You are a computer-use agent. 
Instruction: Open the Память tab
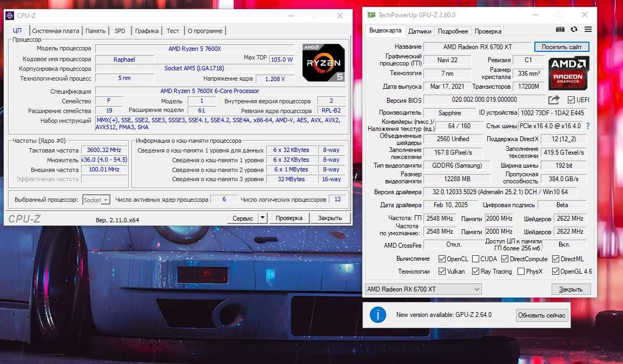point(95,31)
